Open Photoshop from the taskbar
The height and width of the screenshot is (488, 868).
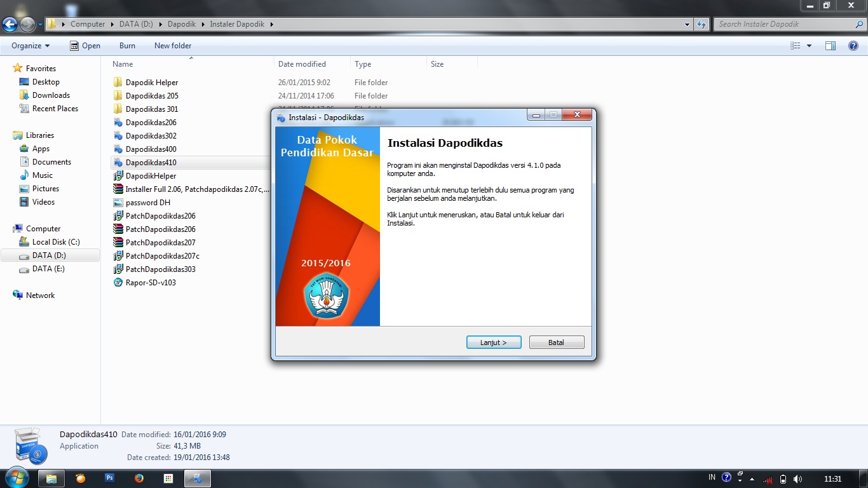click(109, 478)
